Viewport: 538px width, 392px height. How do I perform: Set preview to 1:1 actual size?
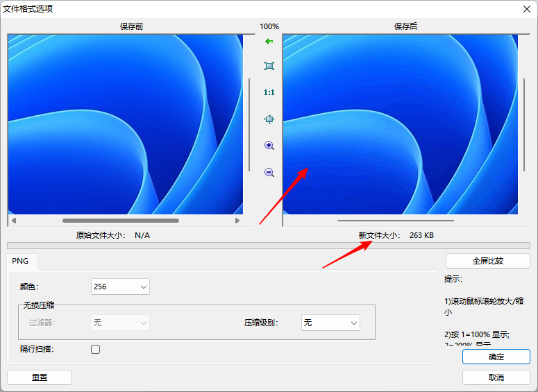pyautogui.click(x=269, y=92)
